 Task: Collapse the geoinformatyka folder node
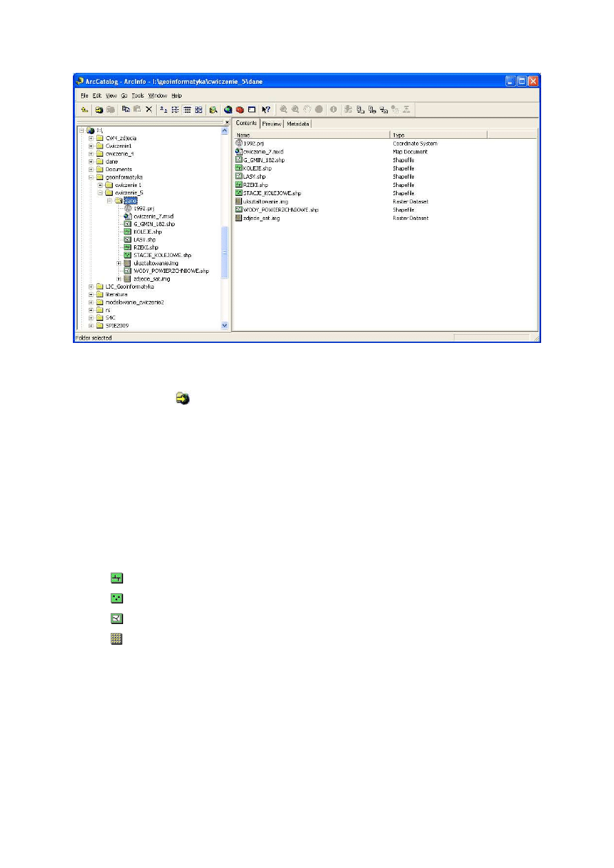(x=91, y=177)
